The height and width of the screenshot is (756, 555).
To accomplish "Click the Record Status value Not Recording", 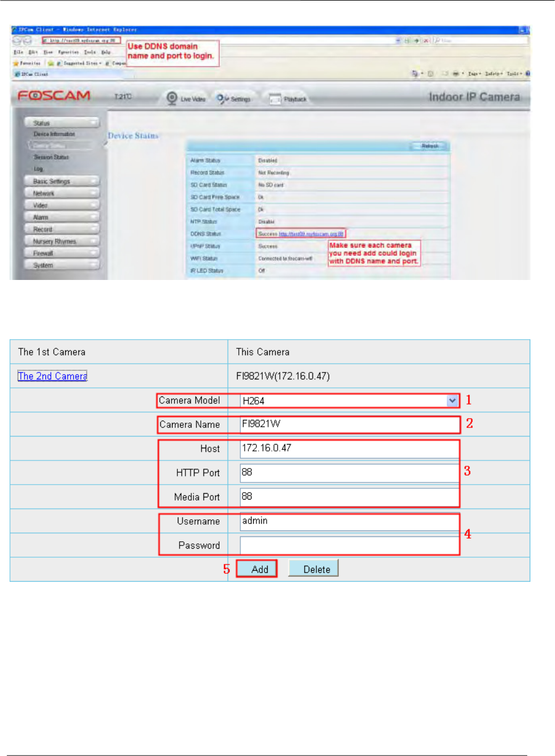I will click(273, 173).
